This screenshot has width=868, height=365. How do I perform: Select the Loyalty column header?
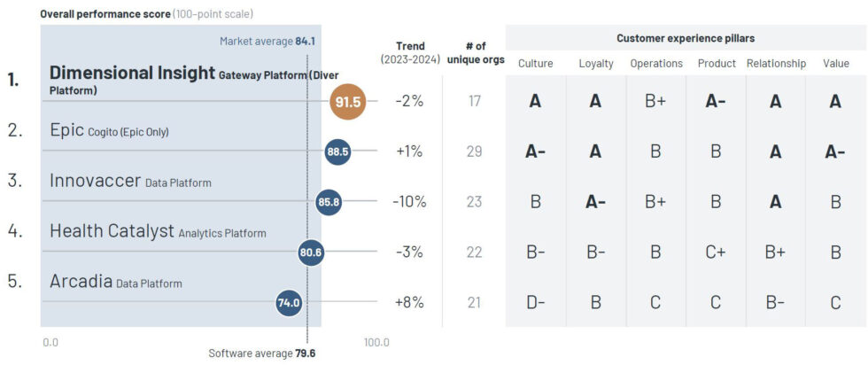point(595,64)
